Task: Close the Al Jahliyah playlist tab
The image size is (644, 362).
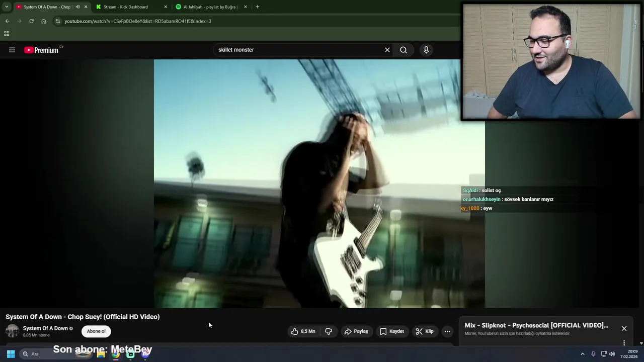Action: 246,7
